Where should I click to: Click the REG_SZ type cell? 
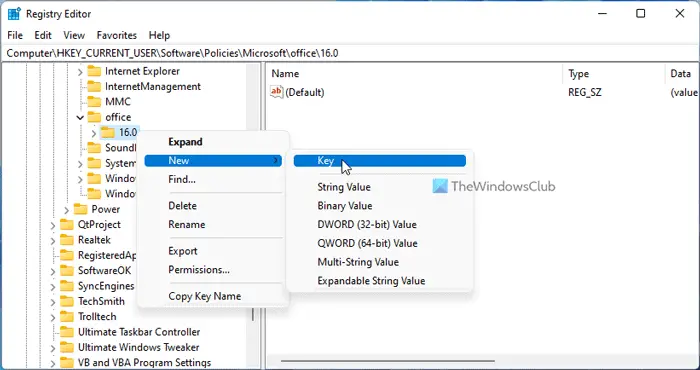[x=584, y=92]
